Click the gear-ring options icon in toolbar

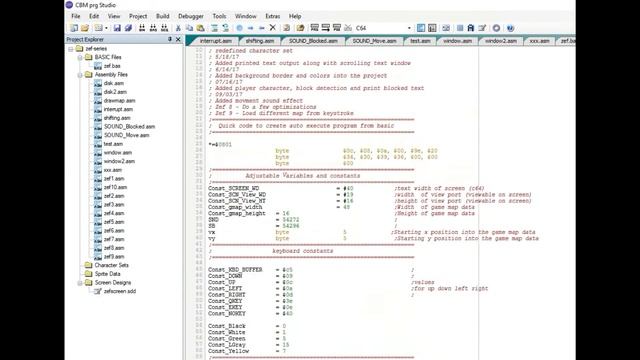(496, 28)
